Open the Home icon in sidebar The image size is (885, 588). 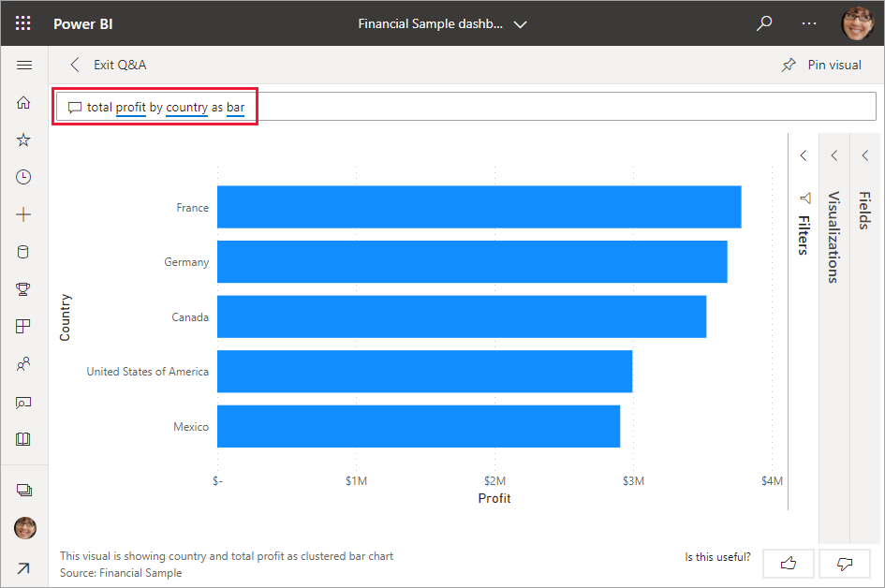[x=24, y=103]
